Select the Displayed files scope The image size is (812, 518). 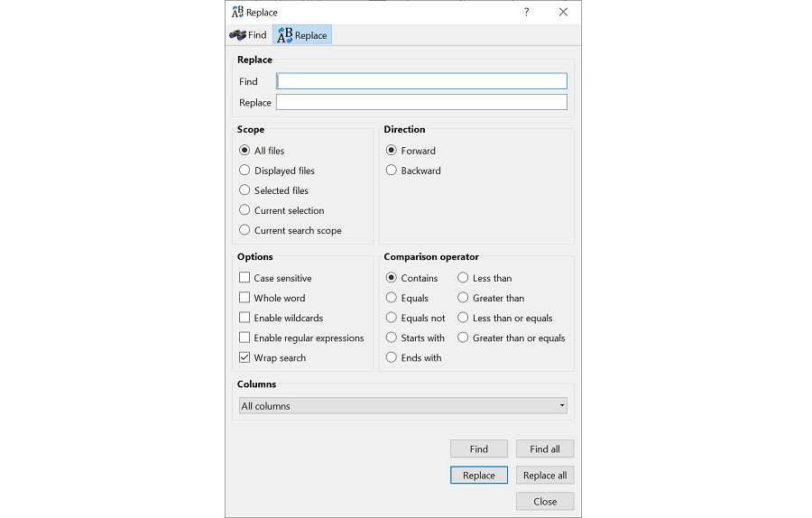[245, 171]
